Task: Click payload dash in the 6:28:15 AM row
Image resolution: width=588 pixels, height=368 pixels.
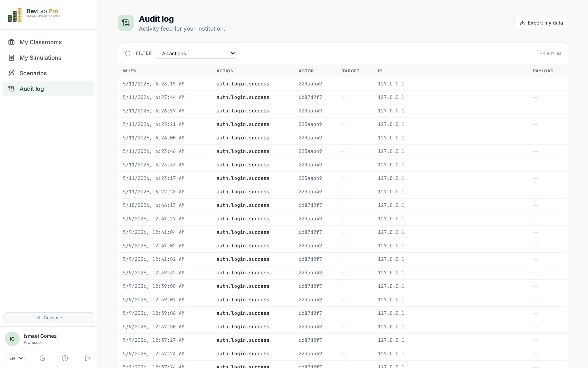Action: pos(535,84)
